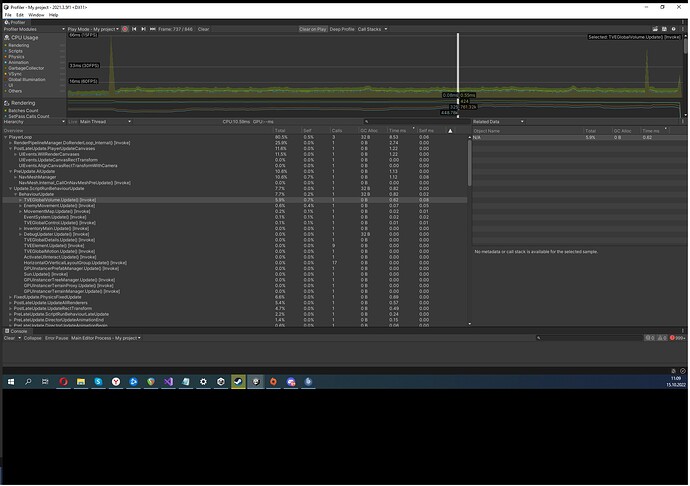Open Task View on the taskbar
Screen dimensions: 690x486
click(45, 382)
